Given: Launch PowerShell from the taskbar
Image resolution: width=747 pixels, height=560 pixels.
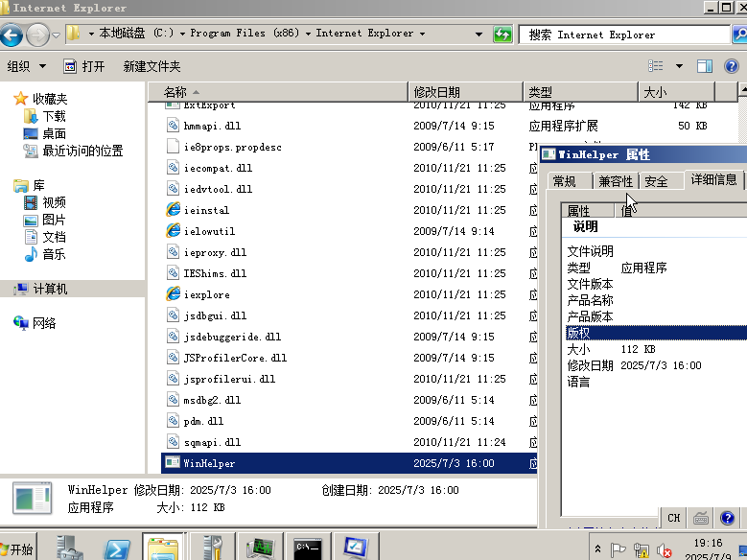Looking at the screenshot, I should tap(117, 548).
